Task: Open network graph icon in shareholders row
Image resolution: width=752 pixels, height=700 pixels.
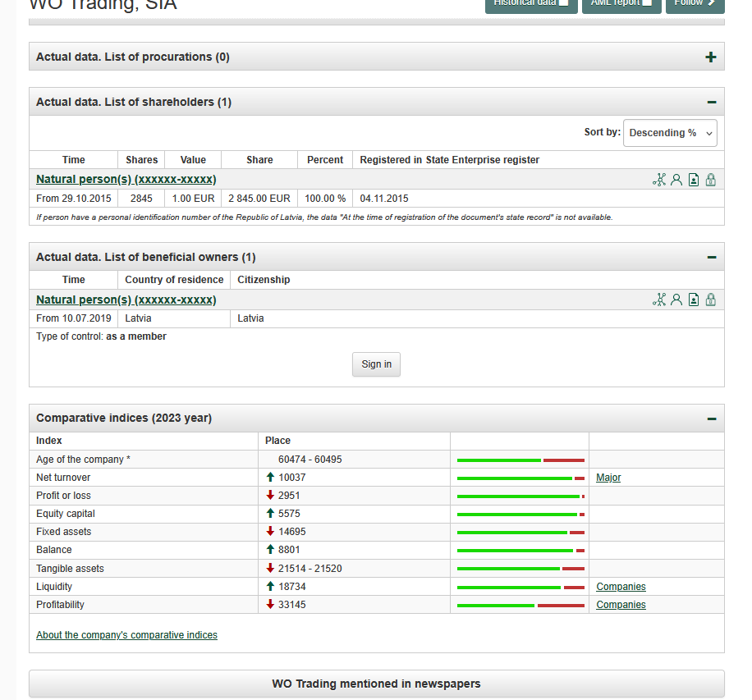Action: point(659,180)
